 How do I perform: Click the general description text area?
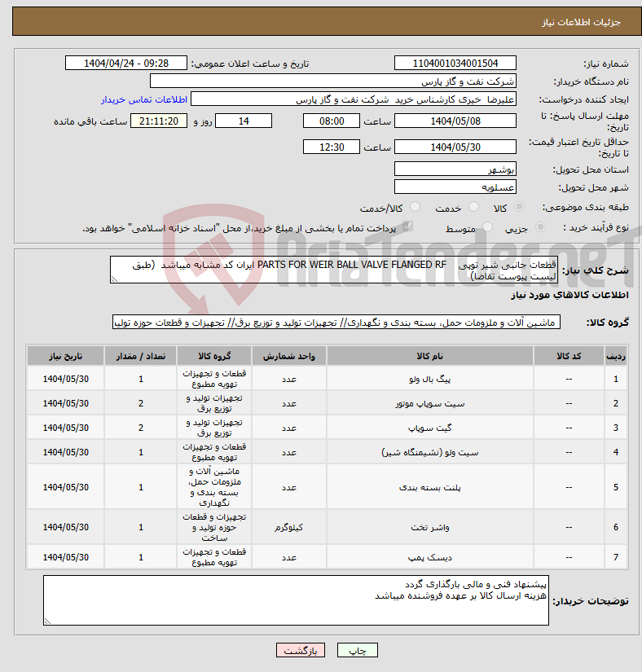click(x=334, y=270)
